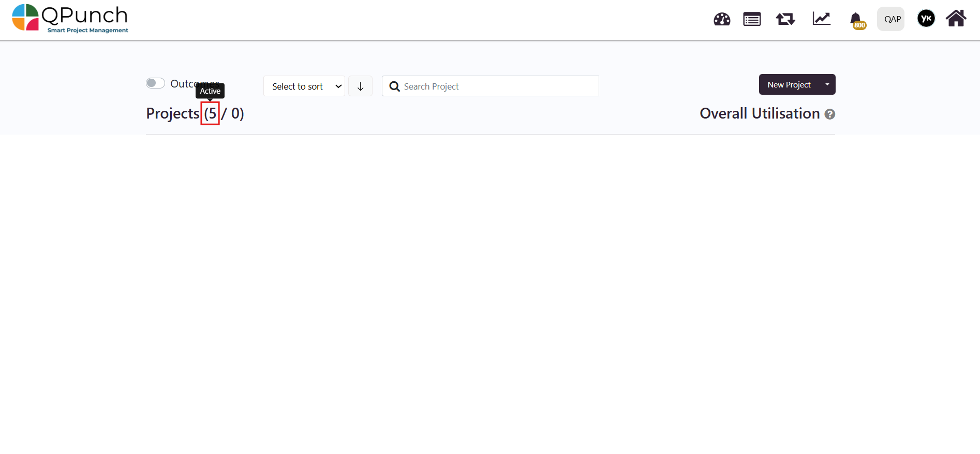
Task: Click the retweet arrows icon
Action: [x=785, y=19]
